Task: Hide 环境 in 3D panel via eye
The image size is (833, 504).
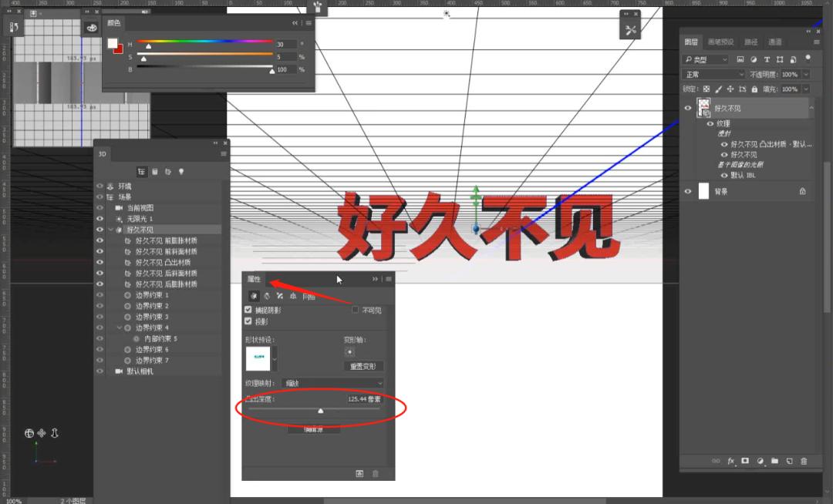Action: [99, 186]
